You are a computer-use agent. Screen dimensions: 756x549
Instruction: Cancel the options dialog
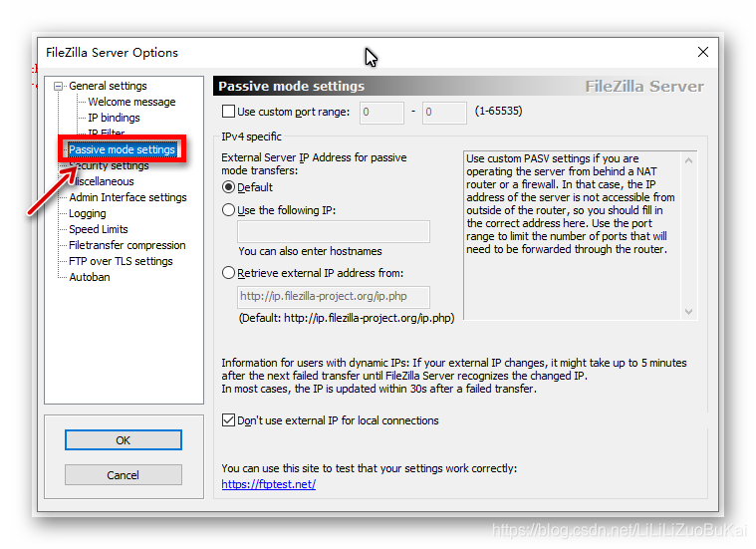click(x=124, y=474)
